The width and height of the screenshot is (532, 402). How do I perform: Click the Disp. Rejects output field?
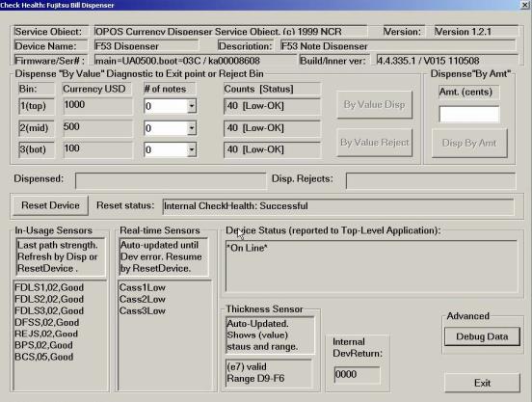pos(431,180)
